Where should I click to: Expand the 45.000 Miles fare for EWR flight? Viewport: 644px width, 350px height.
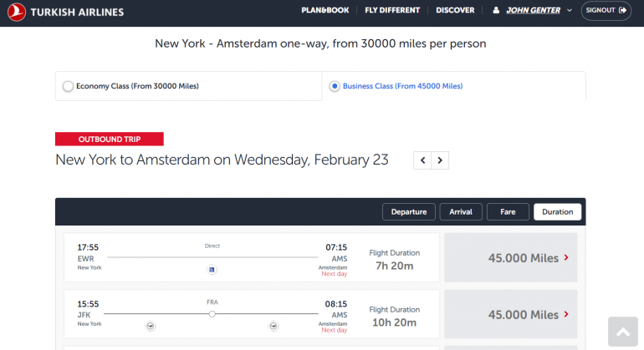510,257
